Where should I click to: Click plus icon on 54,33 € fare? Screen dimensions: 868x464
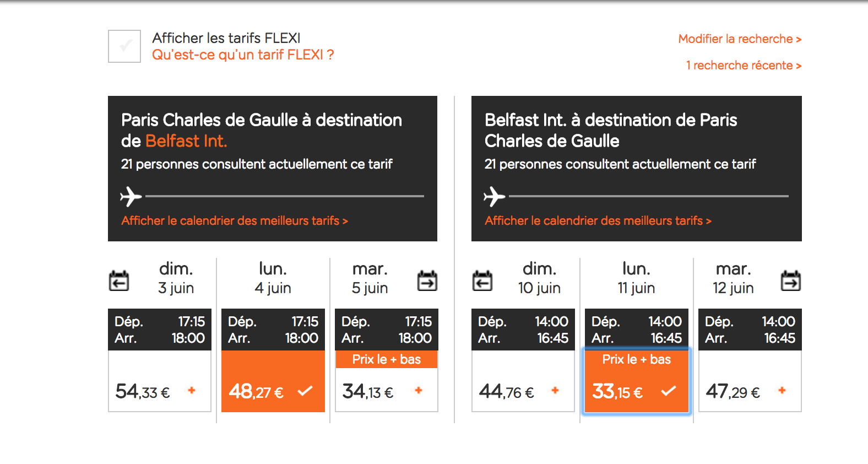tap(192, 391)
